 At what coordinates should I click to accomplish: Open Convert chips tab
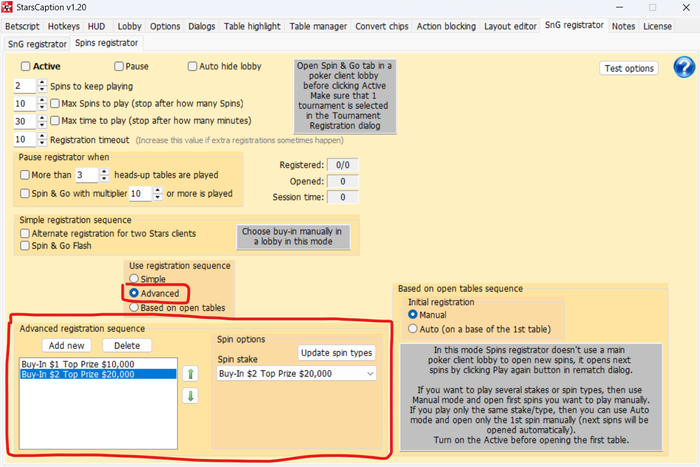pos(382,26)
